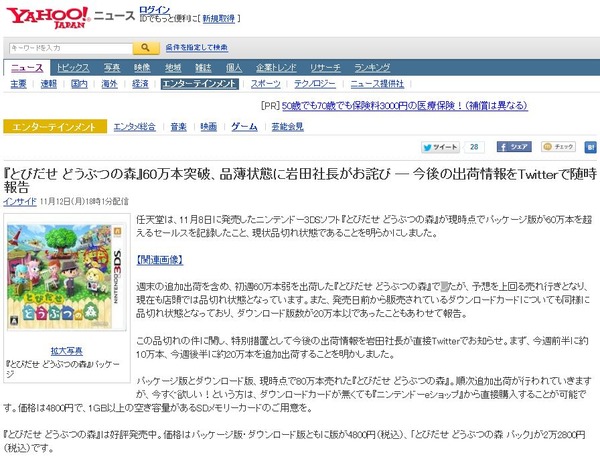Click the Hatena B! bookmark icon

[x=590, y=147]
